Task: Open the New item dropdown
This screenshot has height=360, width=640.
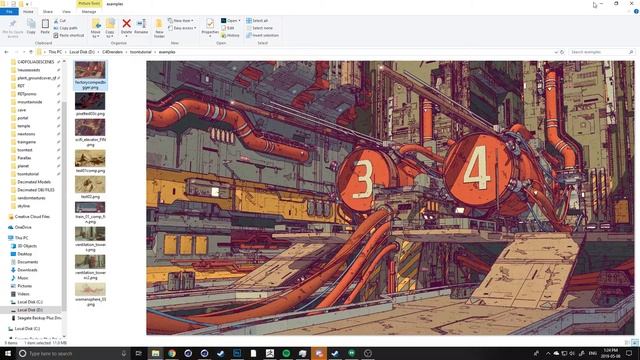Action: pos(181,20)
